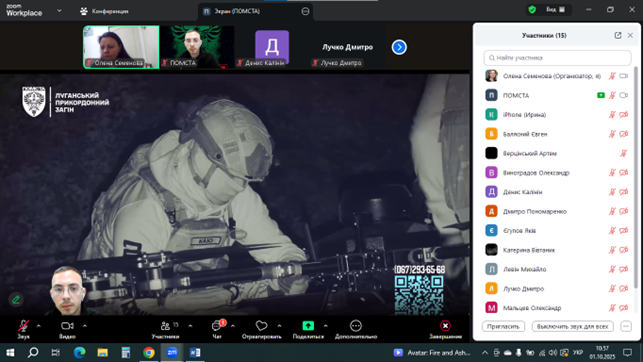Toggle mute for Олена Семенова in list
Viewport: 643px width, 362px height.
click(x=612, y=76)
